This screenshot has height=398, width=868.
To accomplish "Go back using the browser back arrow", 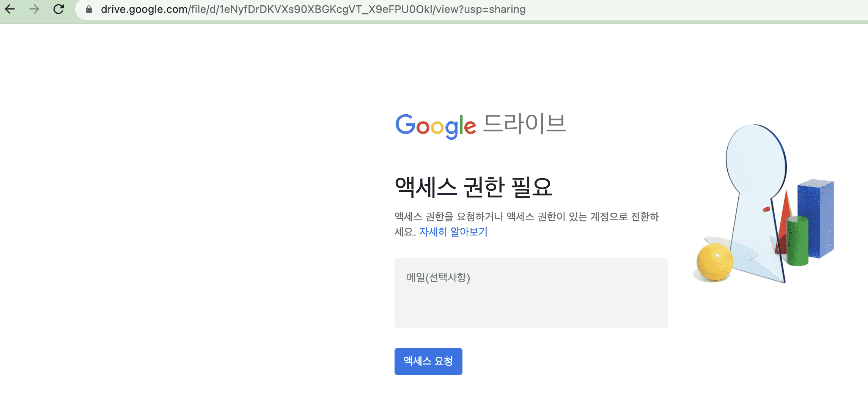I will pos(10,9).
